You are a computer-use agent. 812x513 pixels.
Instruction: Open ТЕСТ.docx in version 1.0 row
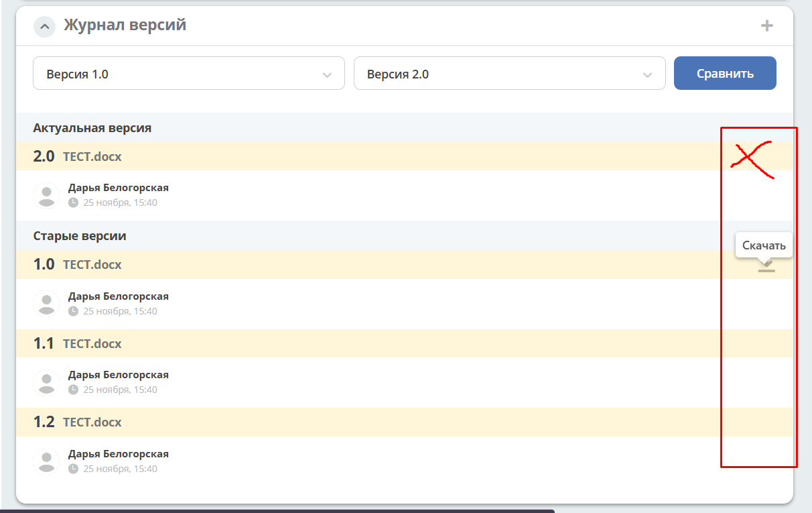click(x=92, y=265)
